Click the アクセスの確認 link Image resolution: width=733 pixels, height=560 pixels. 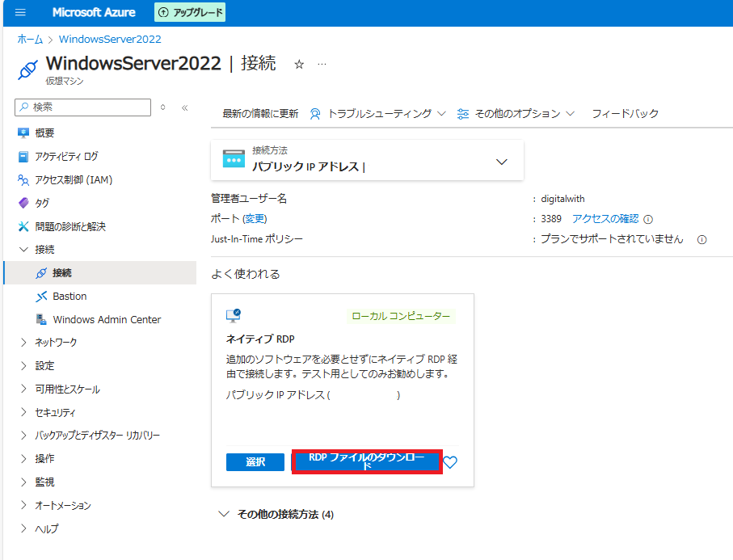(605, 219)
